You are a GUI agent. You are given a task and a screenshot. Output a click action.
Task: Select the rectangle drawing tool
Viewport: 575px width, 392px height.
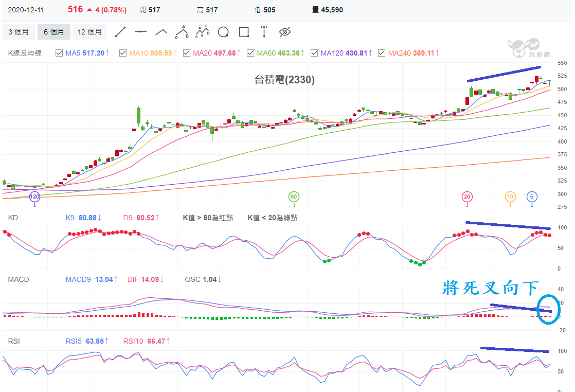[x=244, y=32]
